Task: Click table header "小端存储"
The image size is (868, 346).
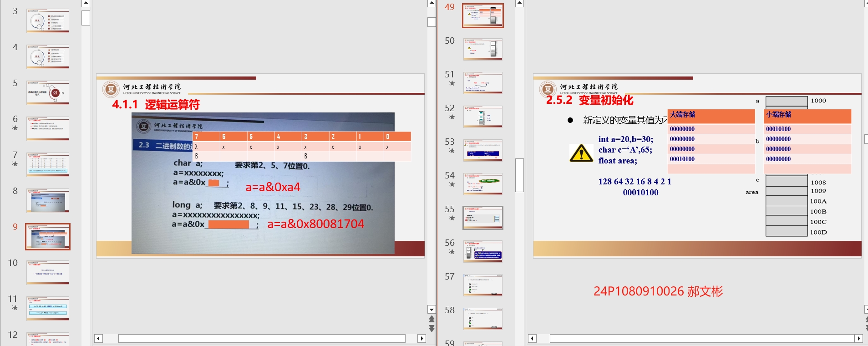Action: 778,115
